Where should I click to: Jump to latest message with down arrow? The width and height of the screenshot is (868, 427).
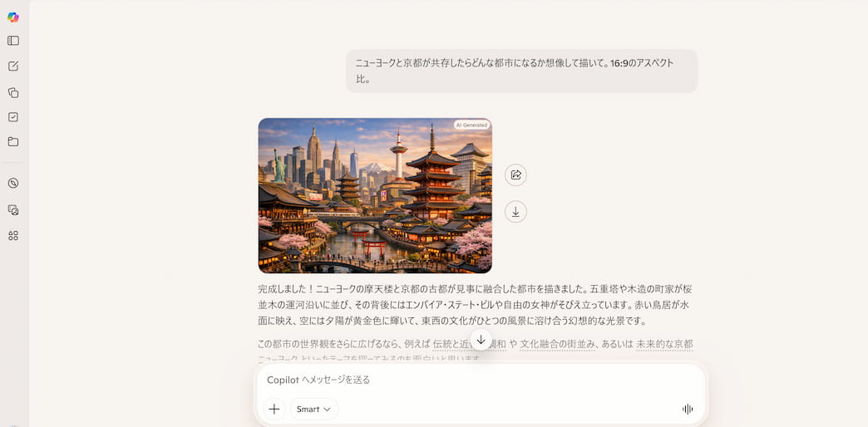click(481, 340)
